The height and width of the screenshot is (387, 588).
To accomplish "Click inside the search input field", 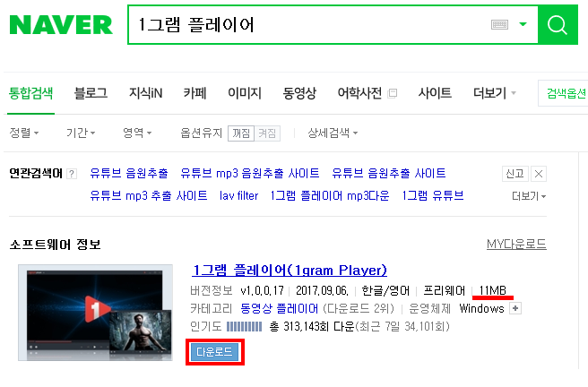I will [x=311, y=25].
